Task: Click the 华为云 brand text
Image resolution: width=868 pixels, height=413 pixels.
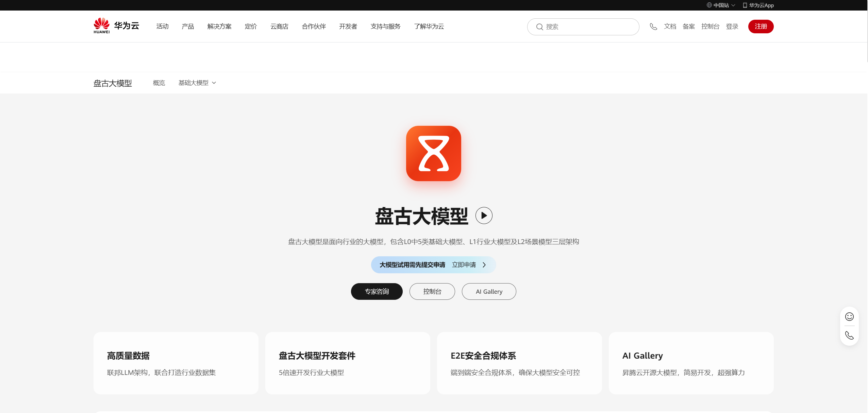Action: [127, 25]
